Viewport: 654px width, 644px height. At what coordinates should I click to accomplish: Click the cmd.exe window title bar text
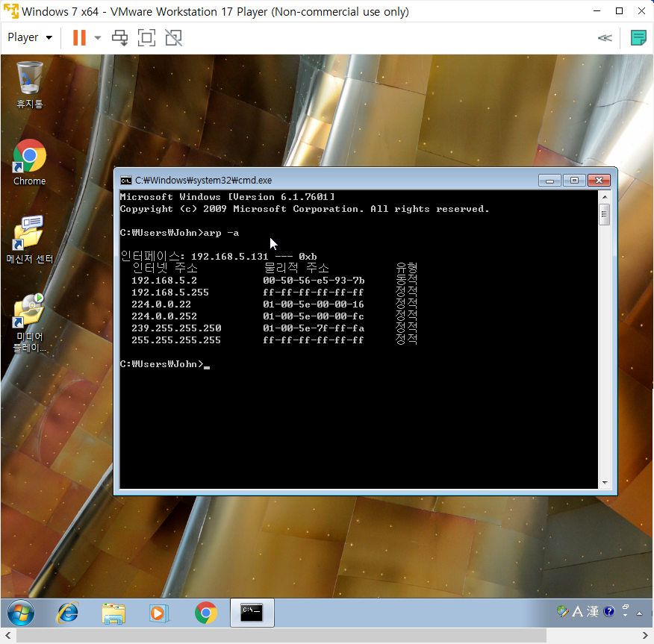[204, 181]
